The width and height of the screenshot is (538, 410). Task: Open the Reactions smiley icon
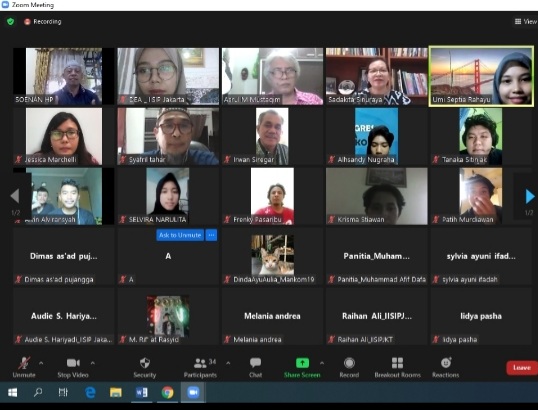[446, 363]
